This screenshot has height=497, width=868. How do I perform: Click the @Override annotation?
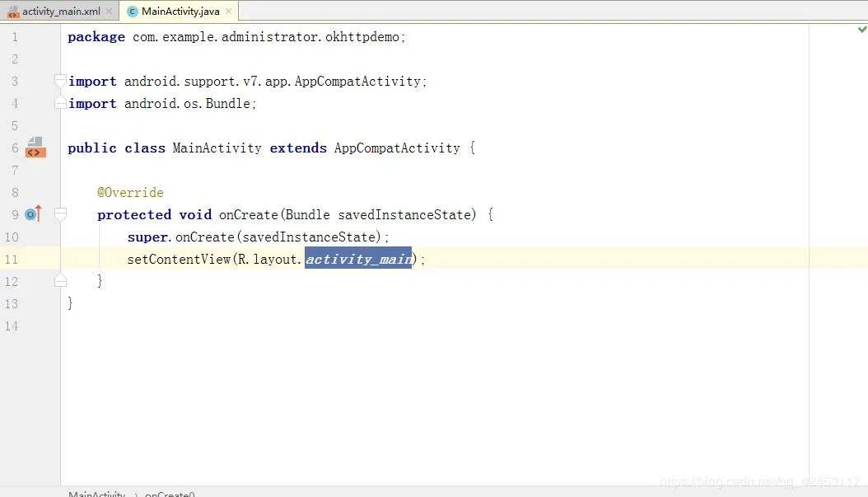131,192
